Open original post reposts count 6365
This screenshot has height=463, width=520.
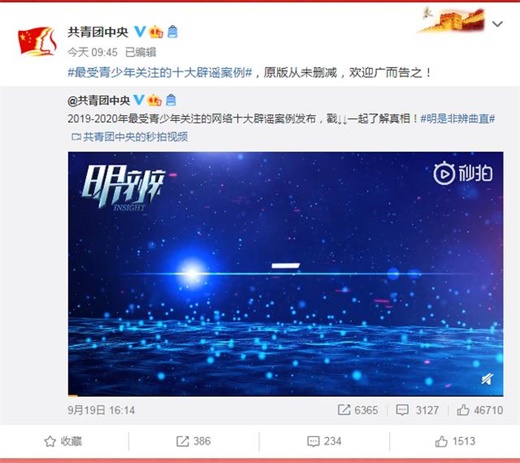coord(358,410)
